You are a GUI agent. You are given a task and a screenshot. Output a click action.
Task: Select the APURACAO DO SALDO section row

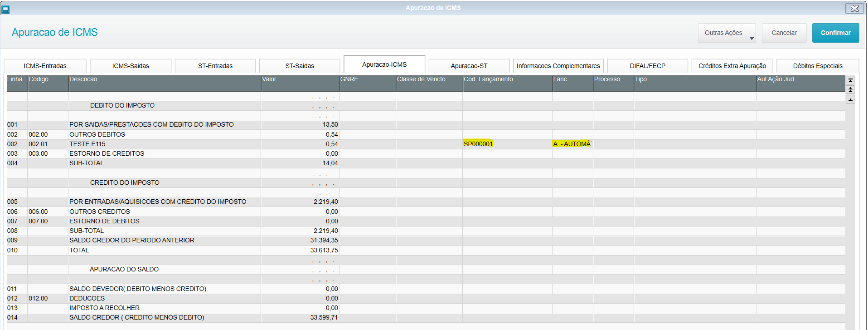(x=426, y=269)
